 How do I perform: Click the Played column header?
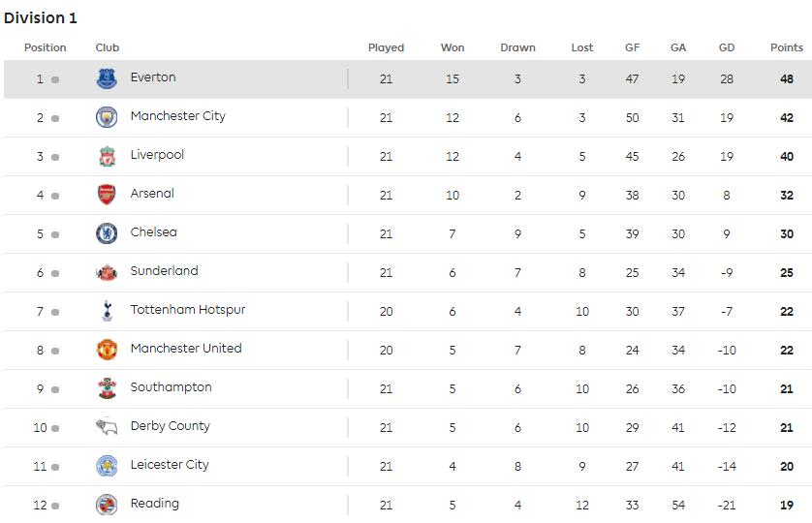point(386,47)
